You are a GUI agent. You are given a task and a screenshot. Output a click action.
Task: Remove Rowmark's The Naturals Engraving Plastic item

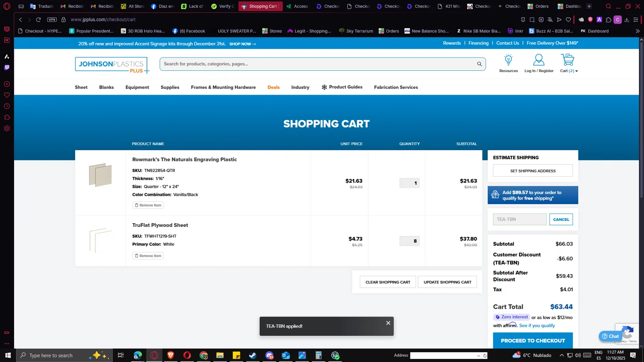148,205
